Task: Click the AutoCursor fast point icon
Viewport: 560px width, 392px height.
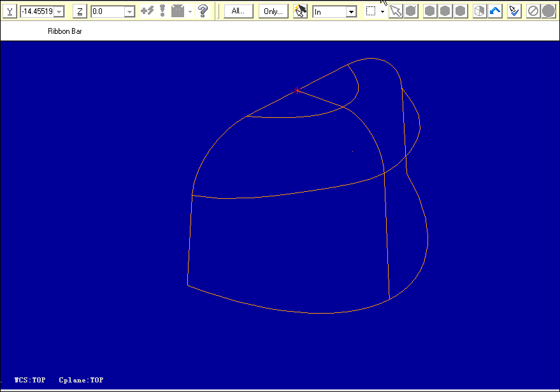Action: point(148,10)
